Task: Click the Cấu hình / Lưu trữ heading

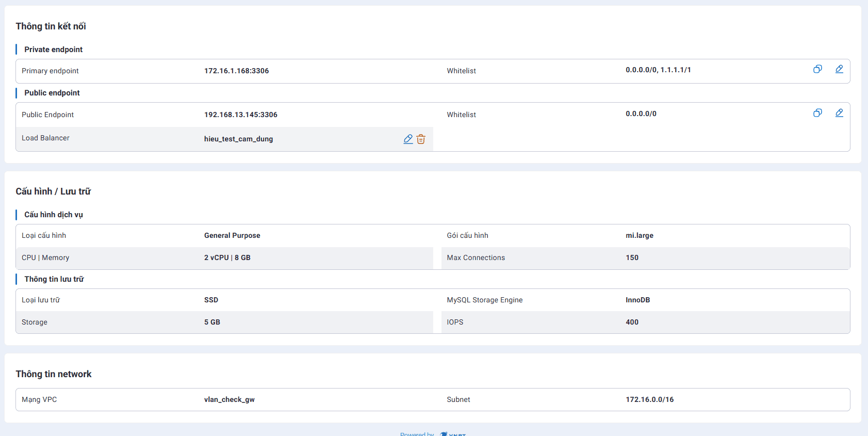Action: [53, 191]
